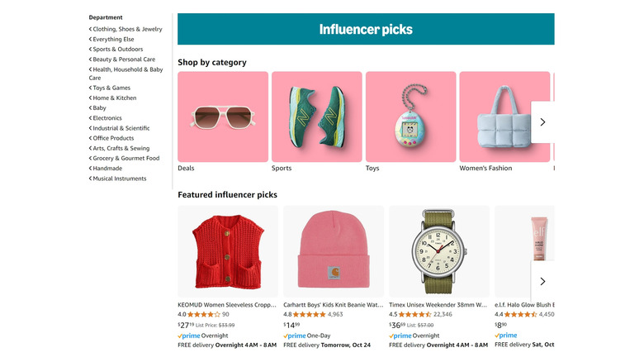View the KEOMUD red knit vest image
644x362 pixels.
coord(228,251)
